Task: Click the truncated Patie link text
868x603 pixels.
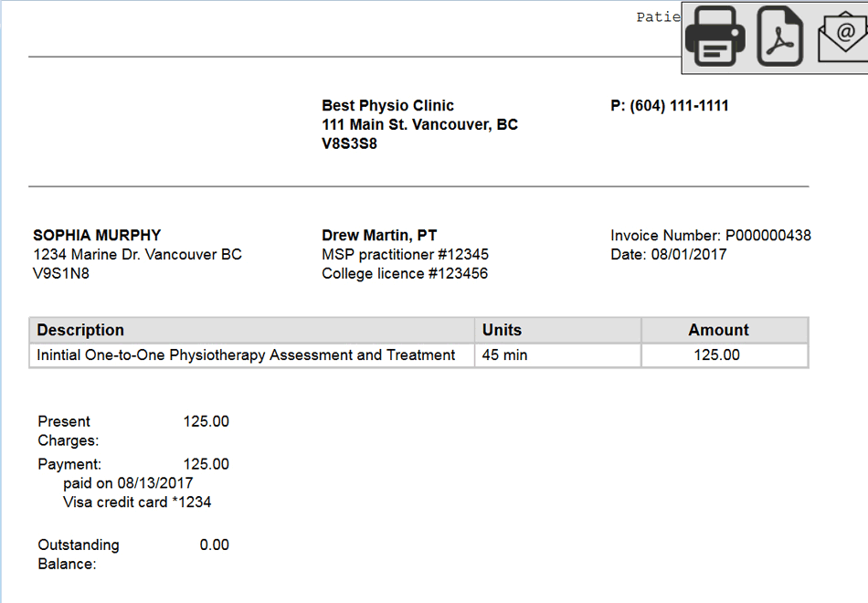Action: point(658,16)
